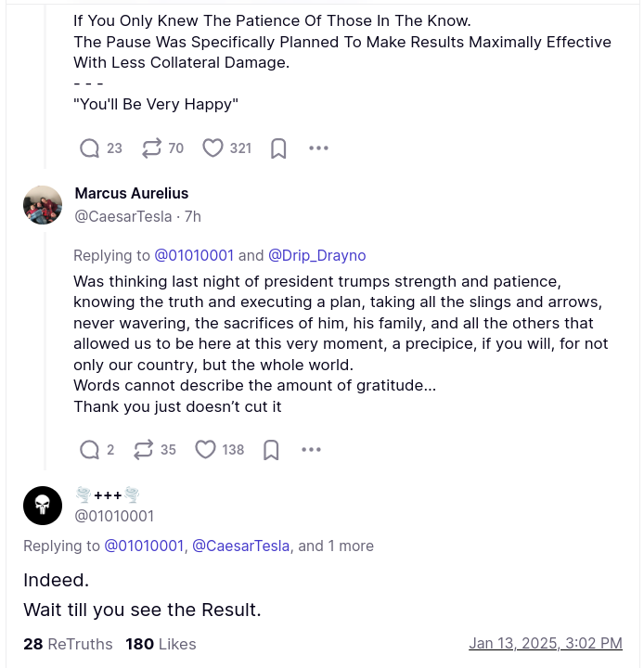Visit the @CaesarTesla handle under Marcus Aurelius
644x668 pixels.
[x=122, y=216]
